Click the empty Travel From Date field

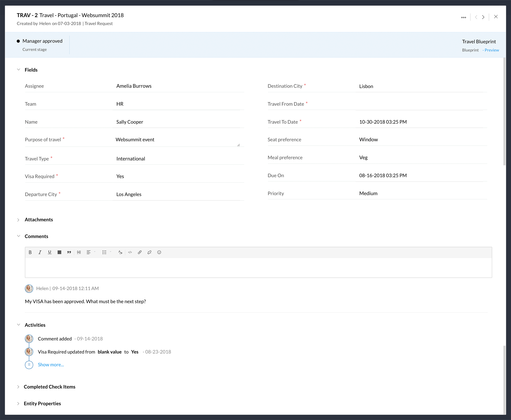(x=421, y=104)
